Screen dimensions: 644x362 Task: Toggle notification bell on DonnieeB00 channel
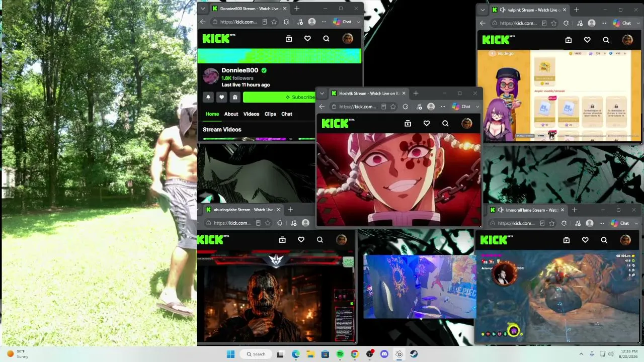tap(208, 97)
